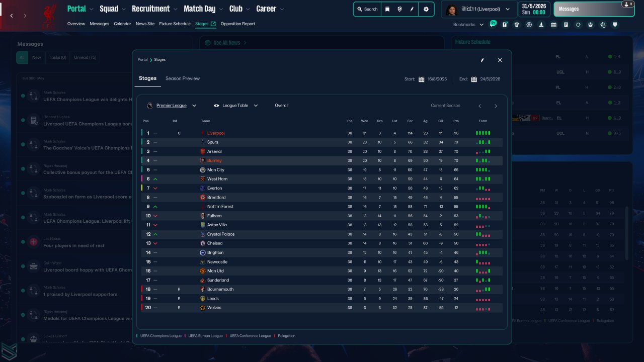Screen dimensions: 644x362
Task: Open the News Site submenu item
Action: click(145, 24)
